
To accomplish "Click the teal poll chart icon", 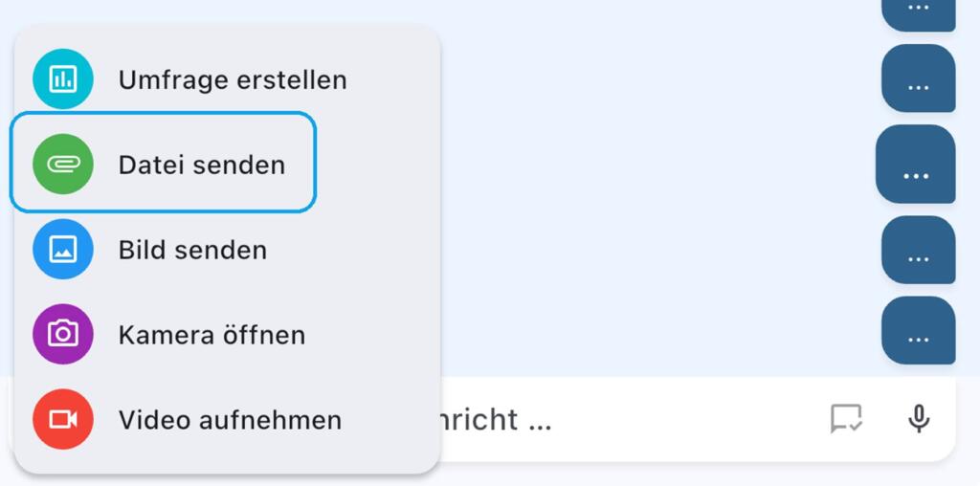I will (x=63, y=79).
